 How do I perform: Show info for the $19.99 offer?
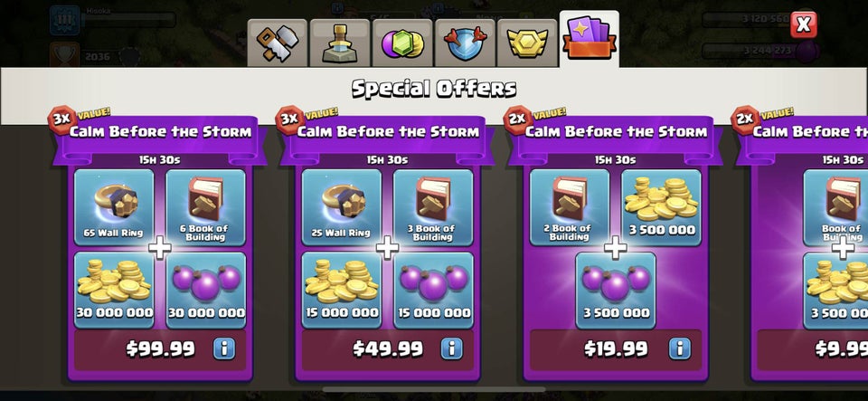click(x=680, y=348)
